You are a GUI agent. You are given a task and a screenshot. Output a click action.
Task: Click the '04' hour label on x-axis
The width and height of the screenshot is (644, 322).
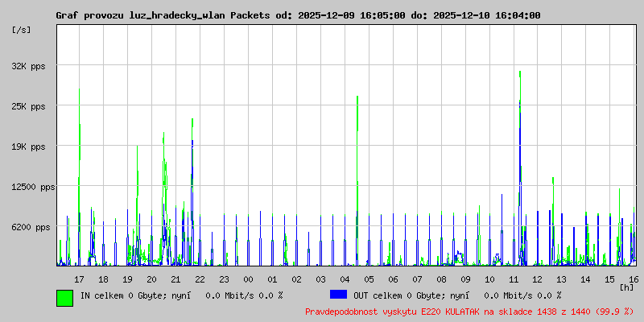[345, 279]
